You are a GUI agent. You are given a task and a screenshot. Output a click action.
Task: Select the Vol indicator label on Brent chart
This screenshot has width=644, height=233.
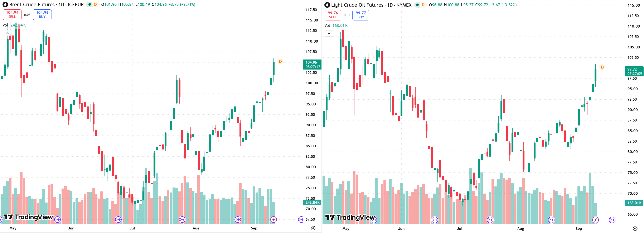[5, 25]
